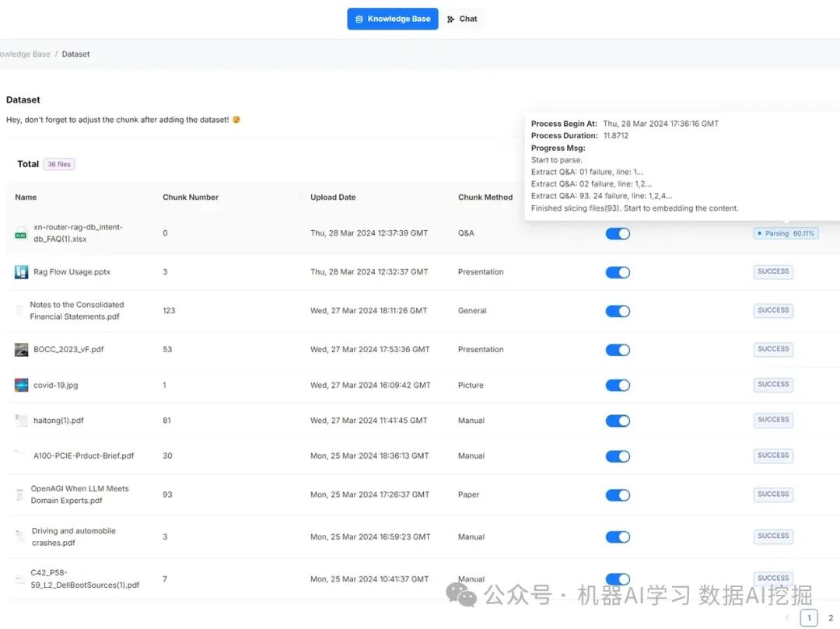Click the OpenAGI paper pdf file icon
Viewport: 840px width, 629px height.
pyautogui.click(x=19, y=494)
